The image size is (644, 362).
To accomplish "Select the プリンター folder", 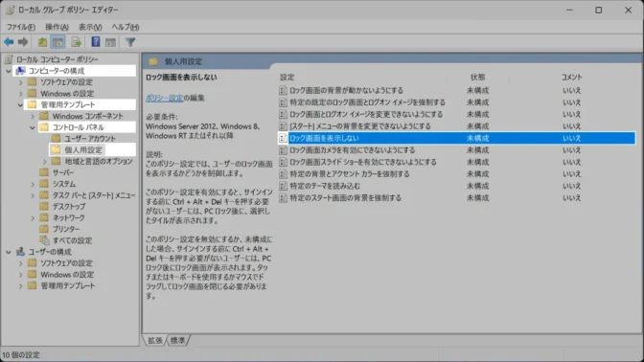I will [x=66, y=229].
